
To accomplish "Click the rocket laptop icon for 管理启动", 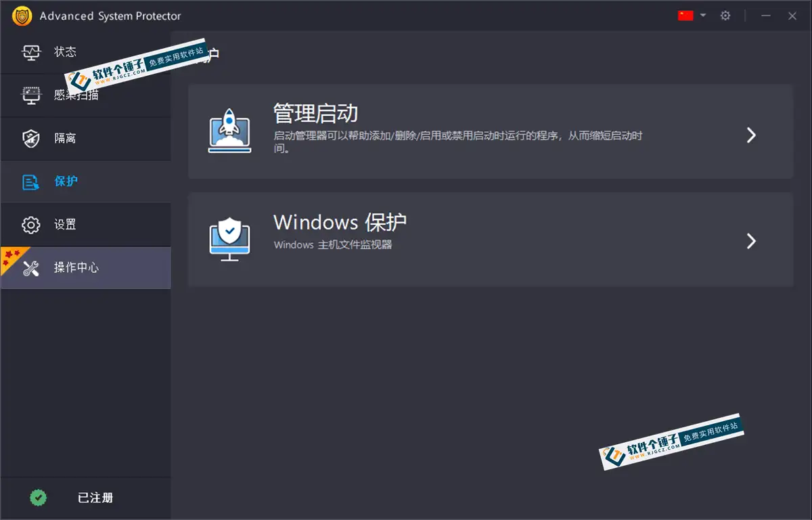I will tap(229, 131).
